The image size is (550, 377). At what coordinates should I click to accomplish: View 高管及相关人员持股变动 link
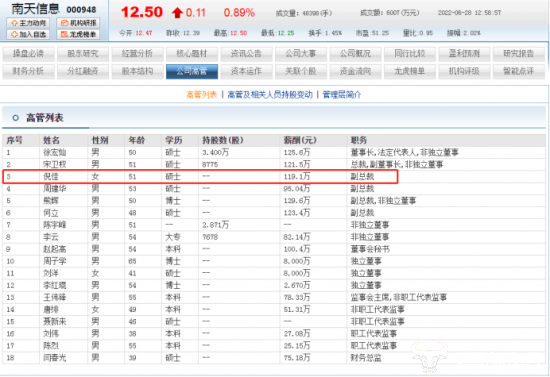point(270,95)
